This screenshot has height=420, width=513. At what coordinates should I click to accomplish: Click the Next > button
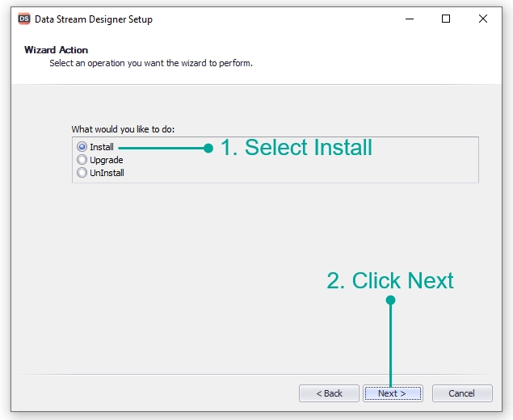[393, 393]
